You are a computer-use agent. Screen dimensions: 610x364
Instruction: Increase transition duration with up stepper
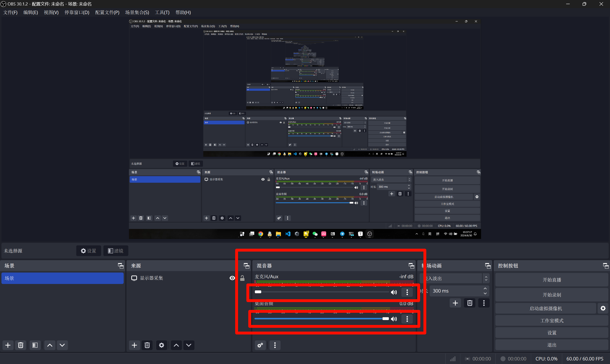point(485,289)
